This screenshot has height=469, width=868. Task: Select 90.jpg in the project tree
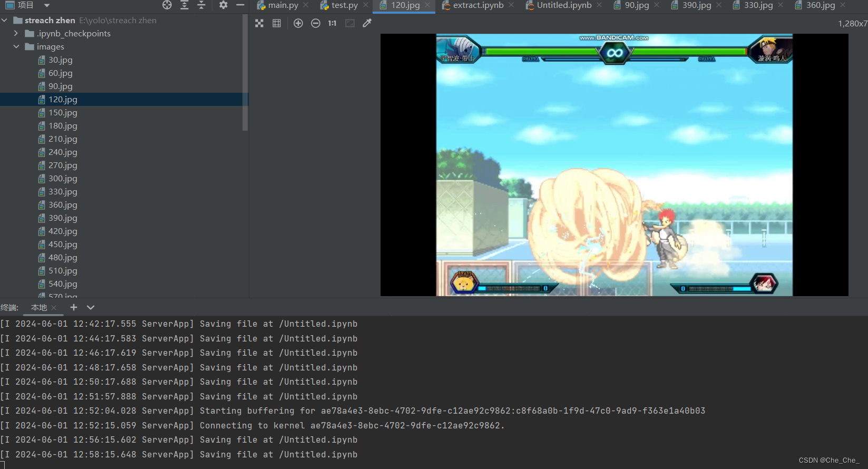tap(60, 86)
